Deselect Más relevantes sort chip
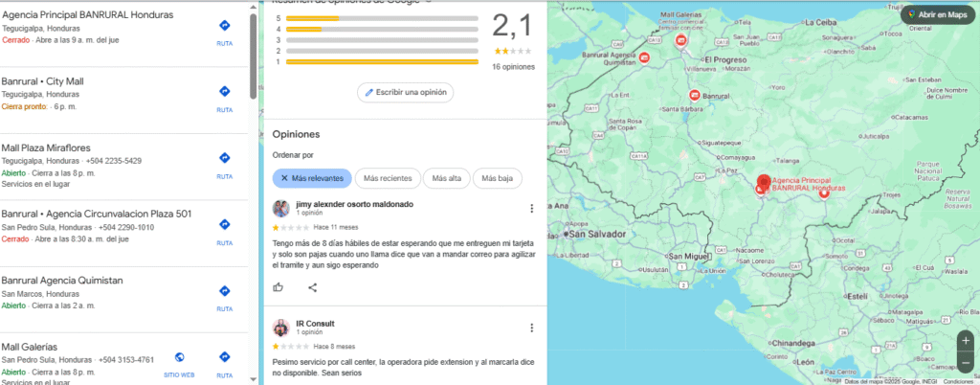 tap(312, 178)
